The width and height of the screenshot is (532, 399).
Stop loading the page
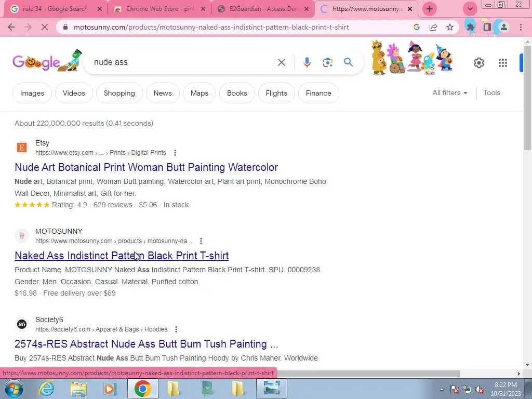tap(45, 27)
